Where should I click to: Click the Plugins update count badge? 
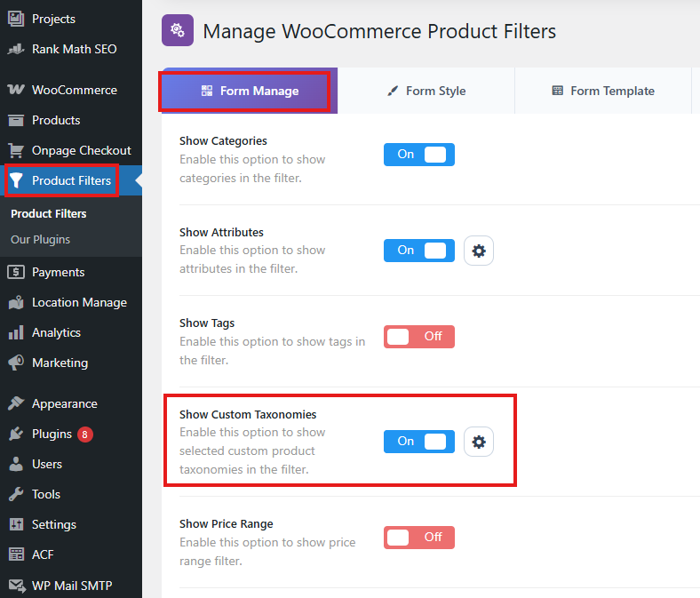[x=84, y=435]
